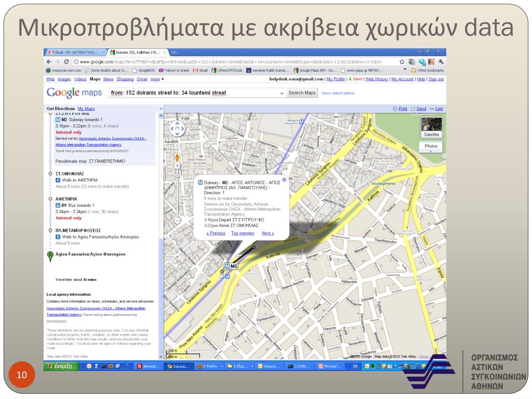
Task: Click the globe extension icon in toolbar
Action: click(x=422, y=62)
